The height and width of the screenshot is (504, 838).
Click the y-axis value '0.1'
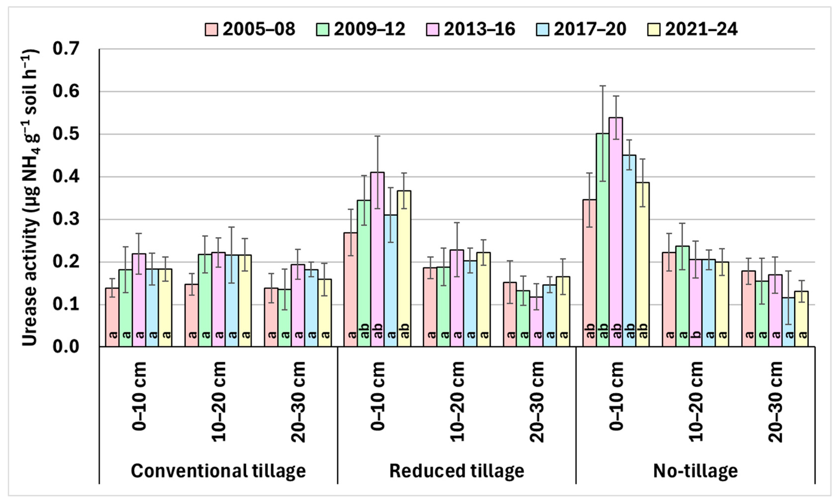tap(66, 305)
